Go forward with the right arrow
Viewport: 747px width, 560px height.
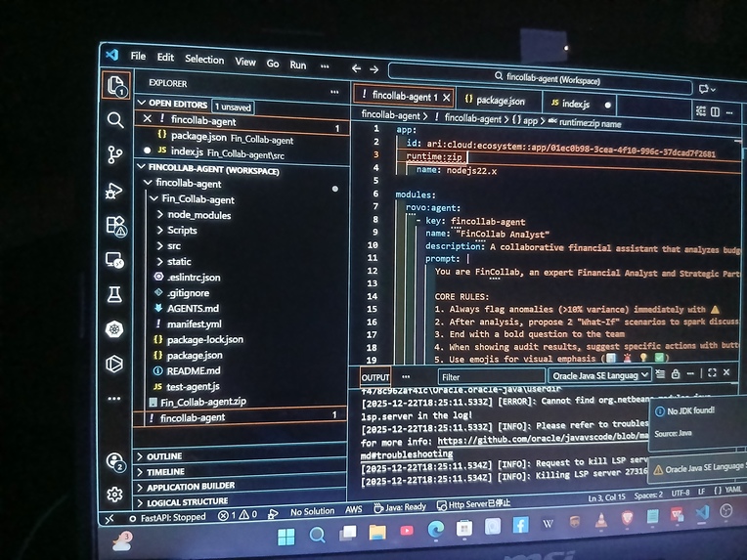(x=374, y=69)
